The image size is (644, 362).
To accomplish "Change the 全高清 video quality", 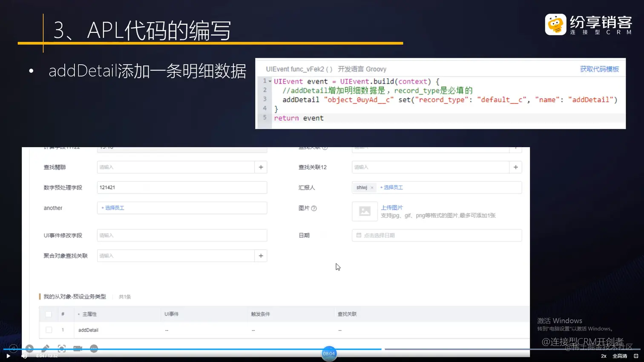I will point(620,356).
